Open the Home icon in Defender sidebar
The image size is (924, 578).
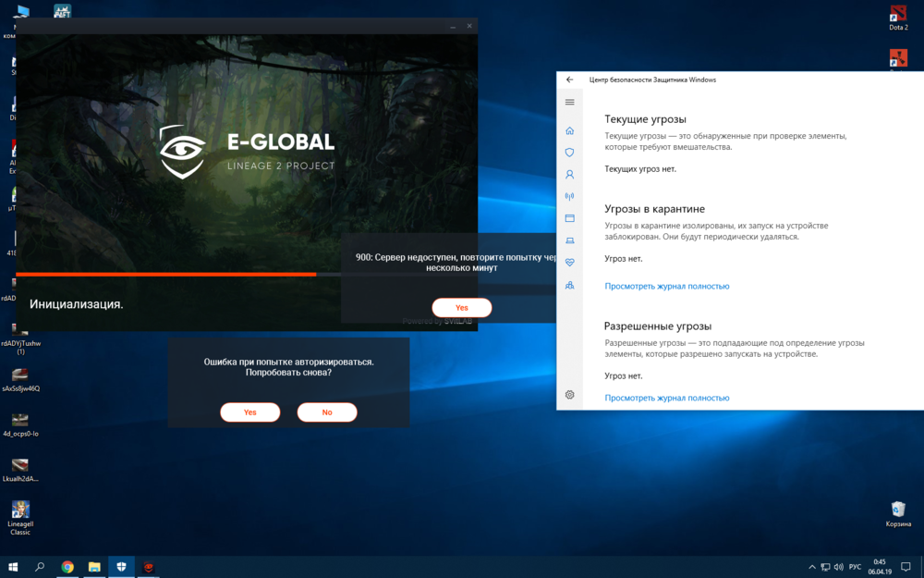569,130
